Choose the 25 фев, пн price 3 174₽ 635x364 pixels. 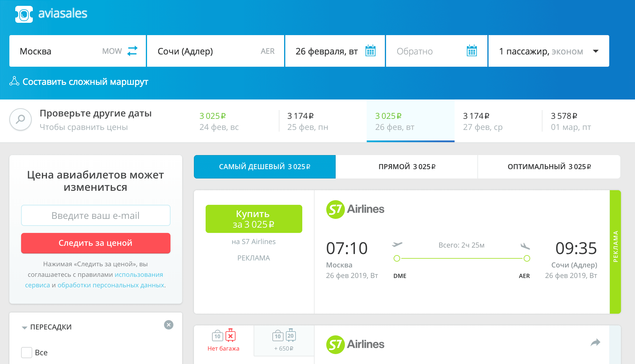[x=322, y=121]
